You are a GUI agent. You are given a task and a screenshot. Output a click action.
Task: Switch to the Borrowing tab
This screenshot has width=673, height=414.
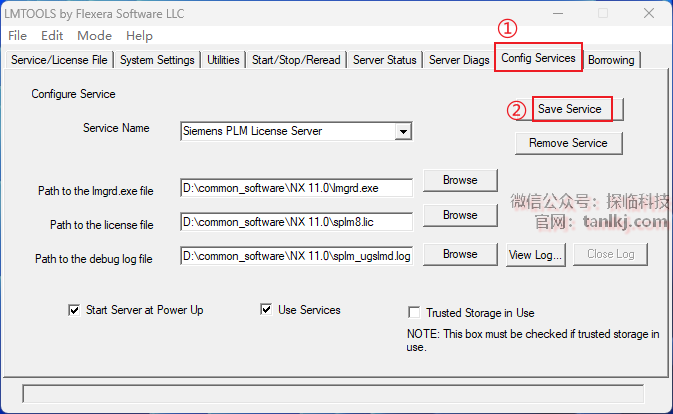(x=611, y=60)
